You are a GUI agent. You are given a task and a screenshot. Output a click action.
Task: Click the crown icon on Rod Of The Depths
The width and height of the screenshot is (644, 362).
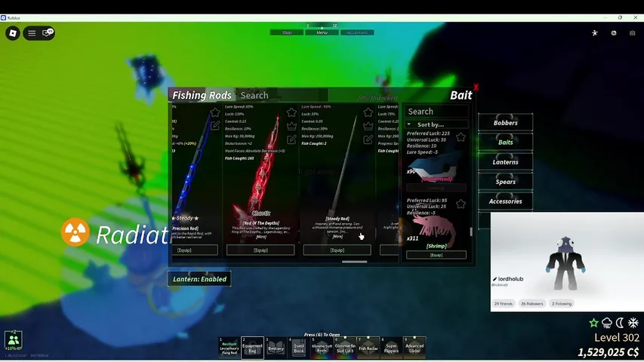(x=291, y=126)
